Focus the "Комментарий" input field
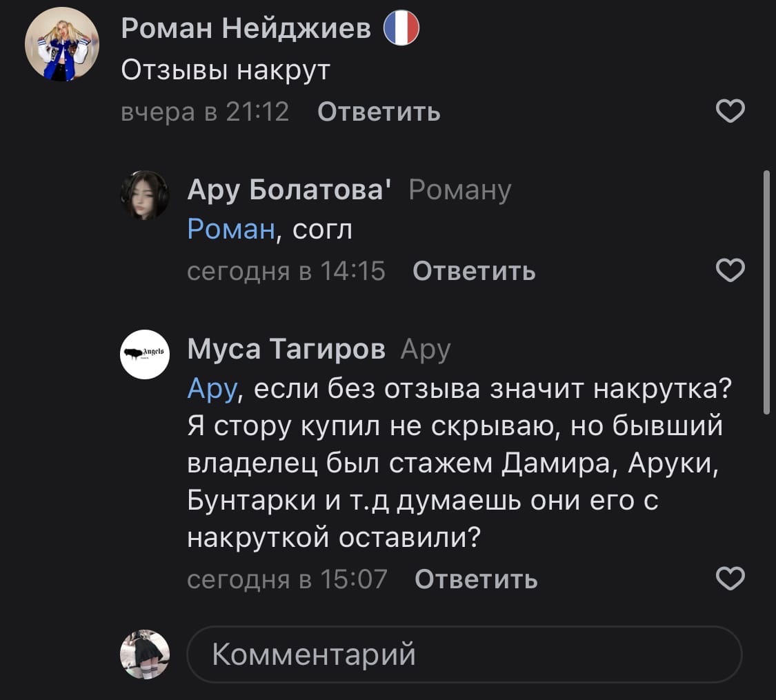776x700 pixels. pyautogui.click(x=464, y=654)
